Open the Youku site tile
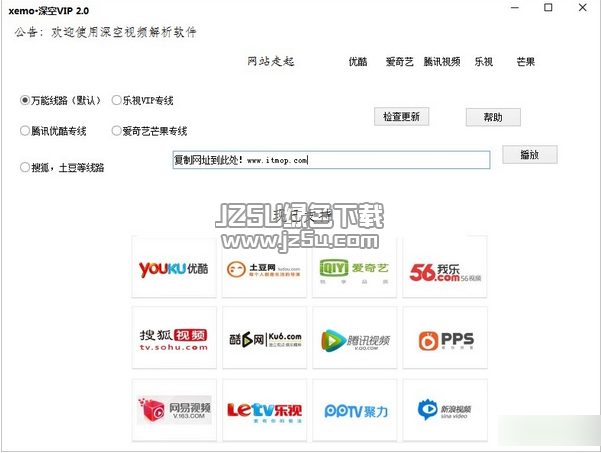 (x=173, y=268)
